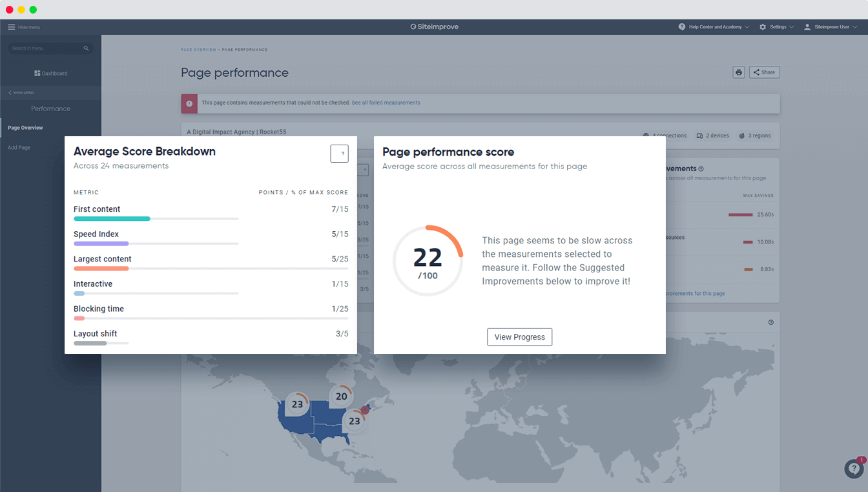This screenshot has height=492, width=868.
Task: Open the Settings dropdown menu
Action: pos(776,27)
